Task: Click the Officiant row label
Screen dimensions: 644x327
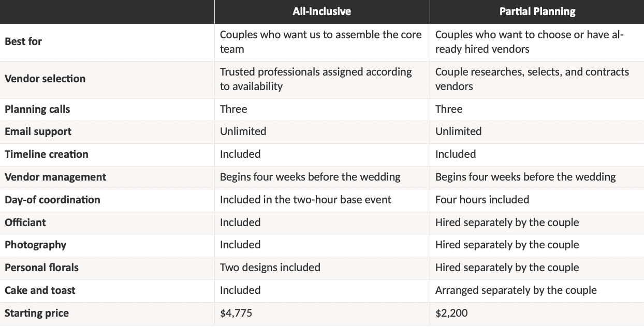Action: pyautogui.click(x=25, y=222)
